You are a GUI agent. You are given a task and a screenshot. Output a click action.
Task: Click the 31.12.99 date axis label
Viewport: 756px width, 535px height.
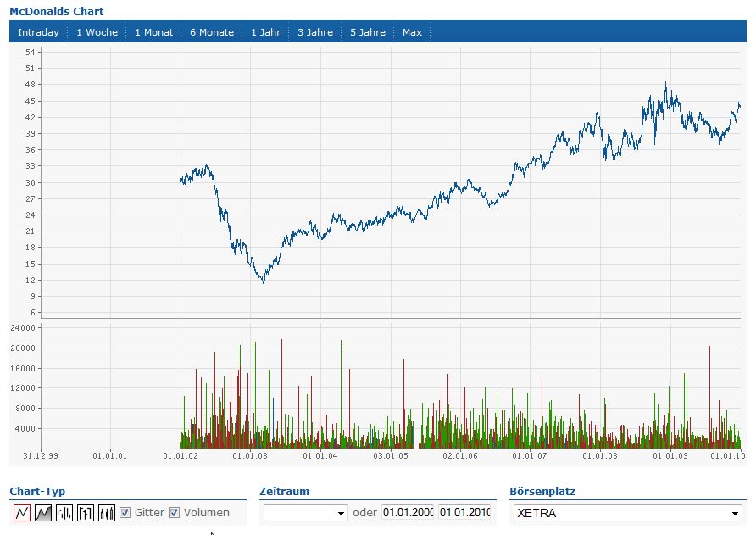click(x=41, y=455)
